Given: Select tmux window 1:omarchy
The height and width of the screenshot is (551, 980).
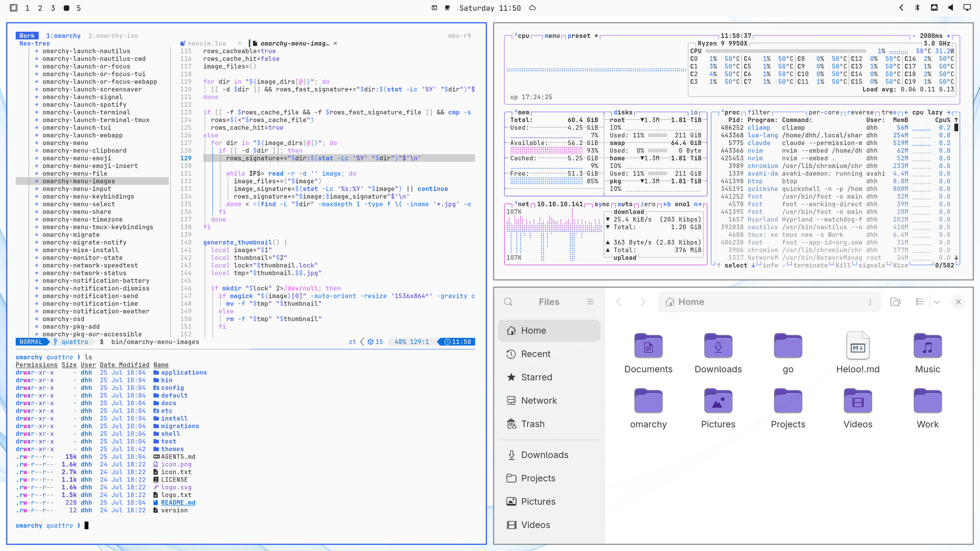Looking at the screenshot, I should tap(63, 36).
